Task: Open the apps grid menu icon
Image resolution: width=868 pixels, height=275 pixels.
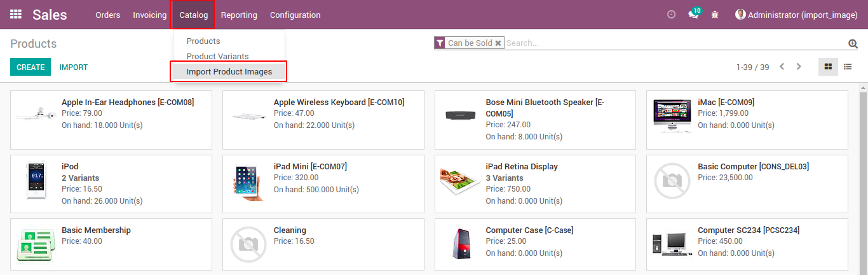Action: (x=16, y=14)
